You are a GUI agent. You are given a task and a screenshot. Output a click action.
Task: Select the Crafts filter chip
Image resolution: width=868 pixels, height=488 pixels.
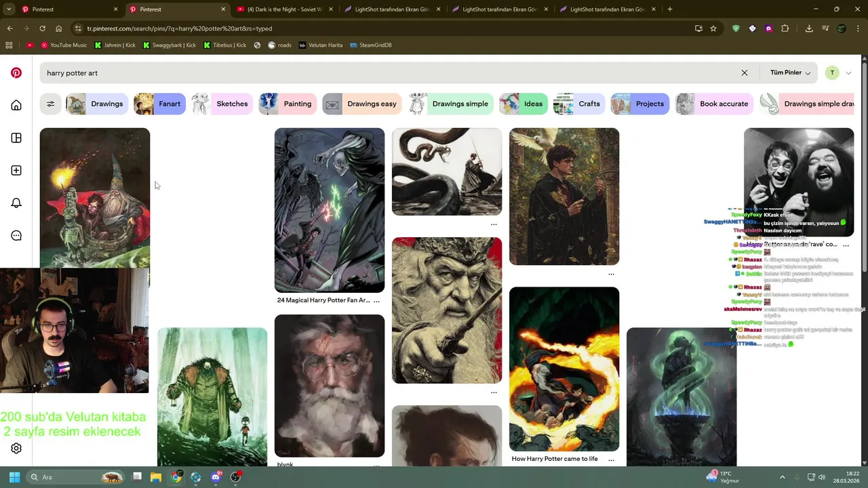tap(578, 104)
